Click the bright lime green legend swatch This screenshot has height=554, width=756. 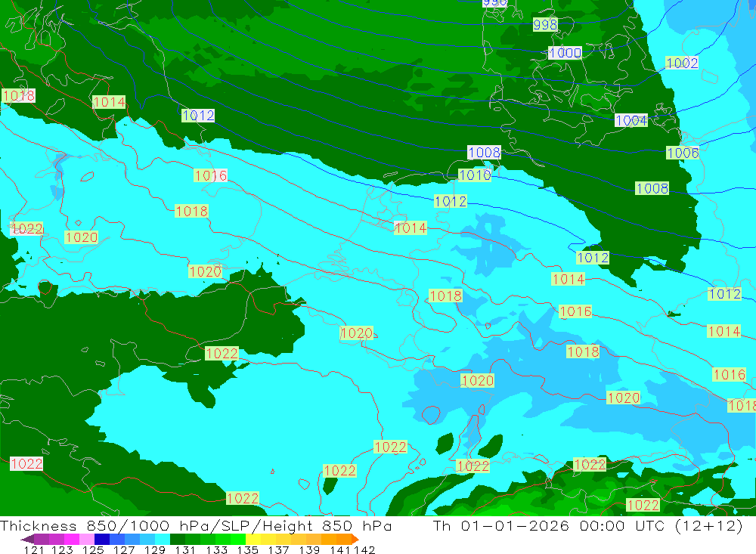pyautogui.click(x=238, y=539)
